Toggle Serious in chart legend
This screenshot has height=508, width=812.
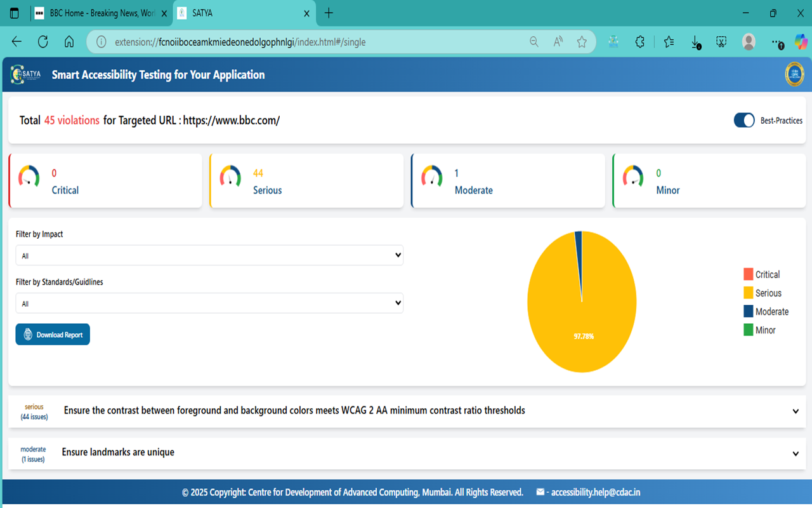pyautogui.click(x=763, y=293)
